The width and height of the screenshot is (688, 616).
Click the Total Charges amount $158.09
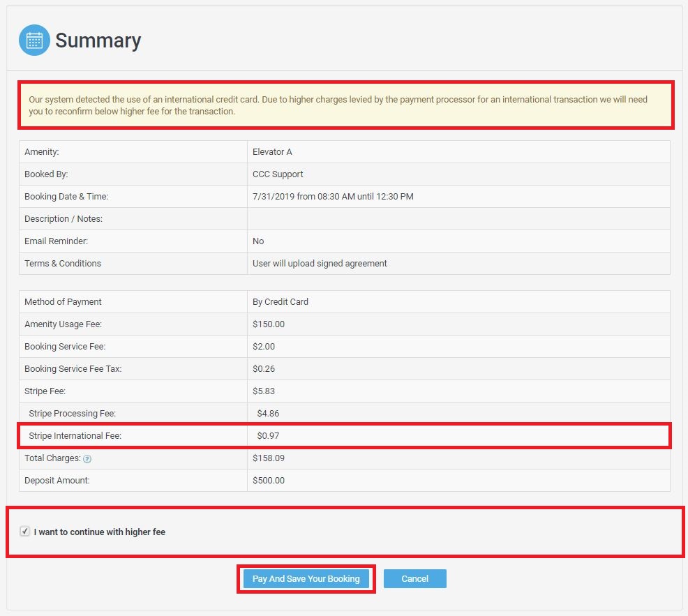click(x=267, y=458)
